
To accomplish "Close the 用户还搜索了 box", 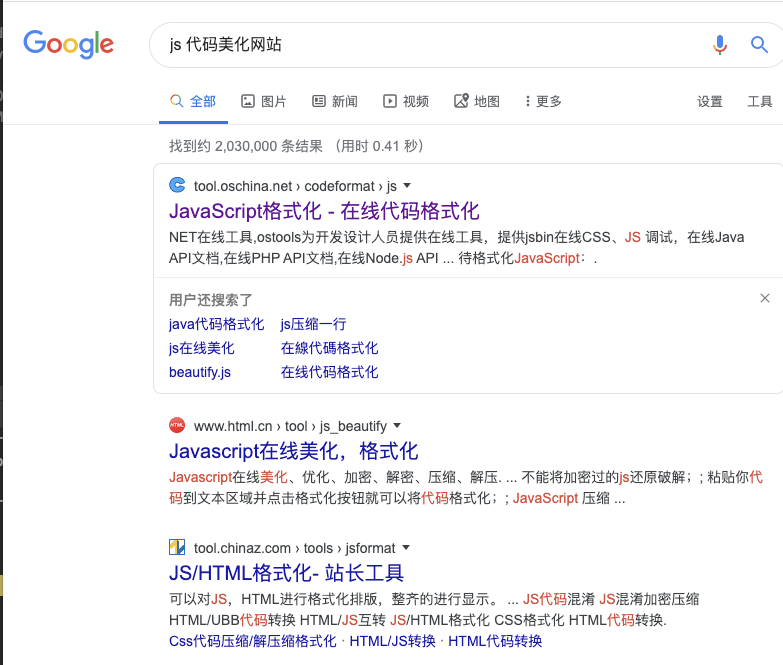I will click(x=765, y=298).
